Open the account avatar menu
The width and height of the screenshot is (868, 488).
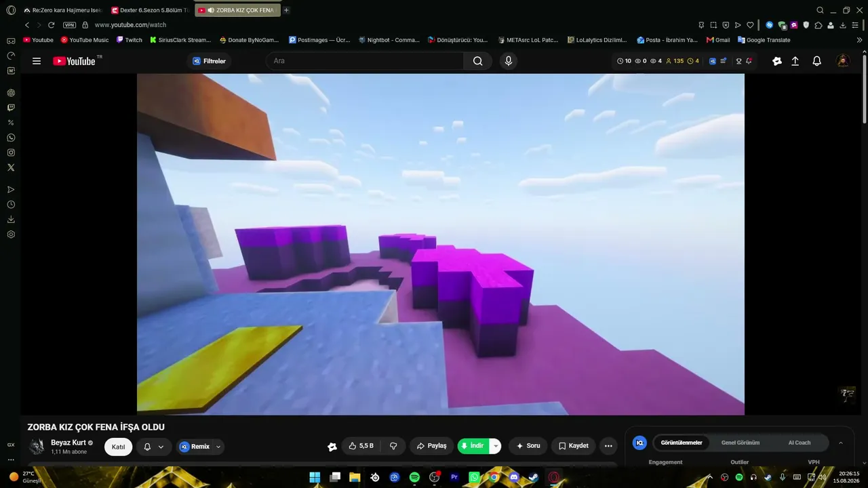(x=843, y=61)
